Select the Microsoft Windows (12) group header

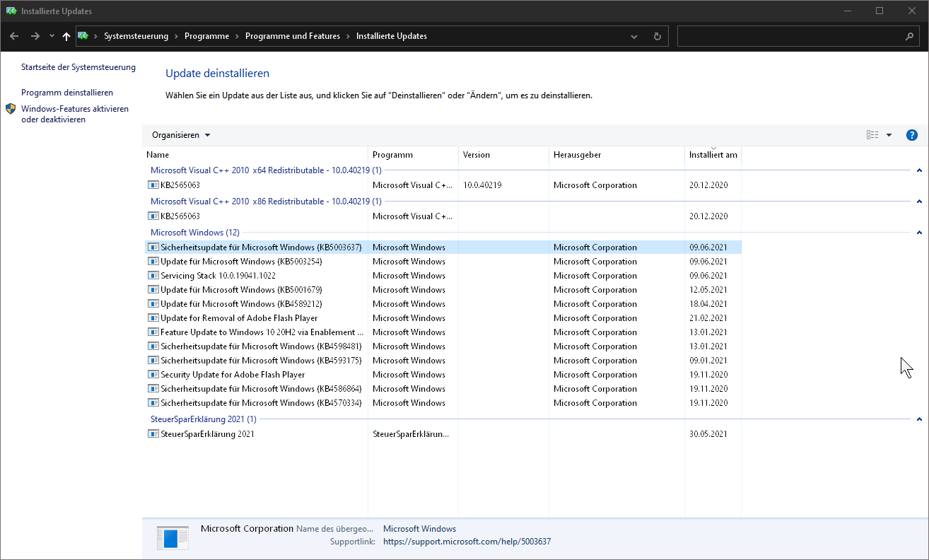point(195,233)
